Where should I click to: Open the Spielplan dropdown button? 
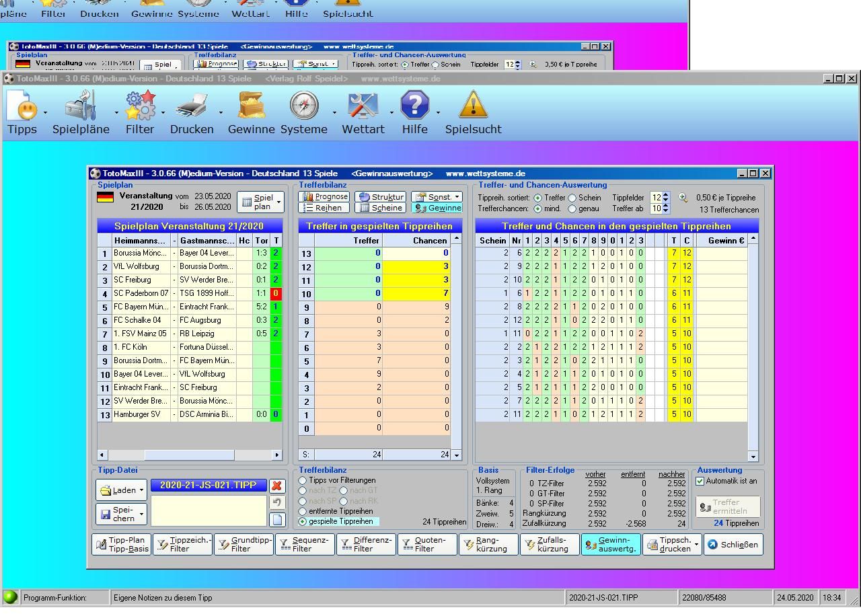[x=262, y=202]
